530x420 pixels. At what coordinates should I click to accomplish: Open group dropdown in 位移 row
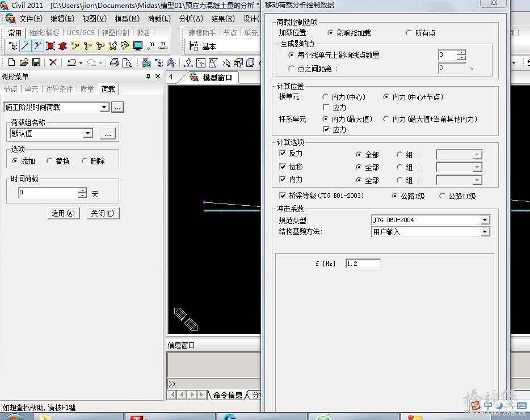(477, 167)
